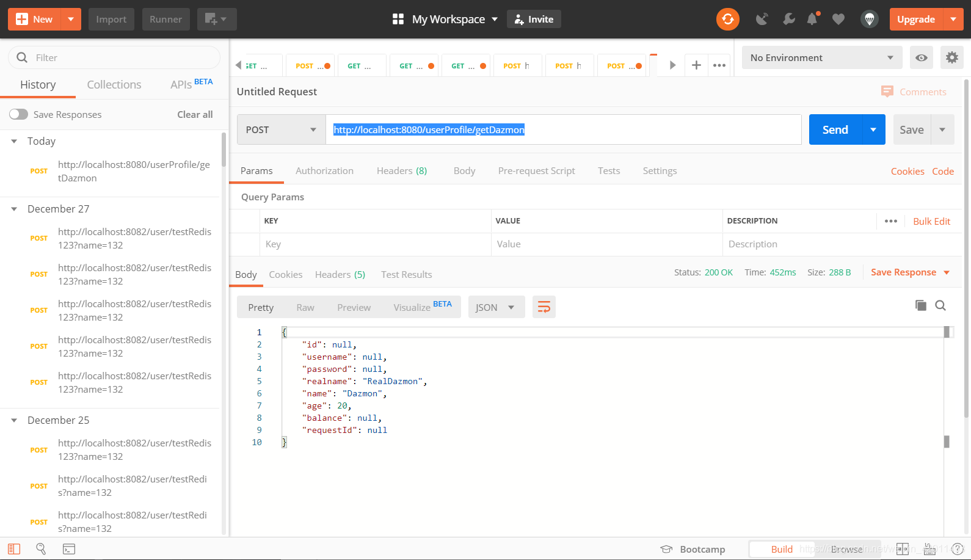Click the query param Key field

click(376, 244)
